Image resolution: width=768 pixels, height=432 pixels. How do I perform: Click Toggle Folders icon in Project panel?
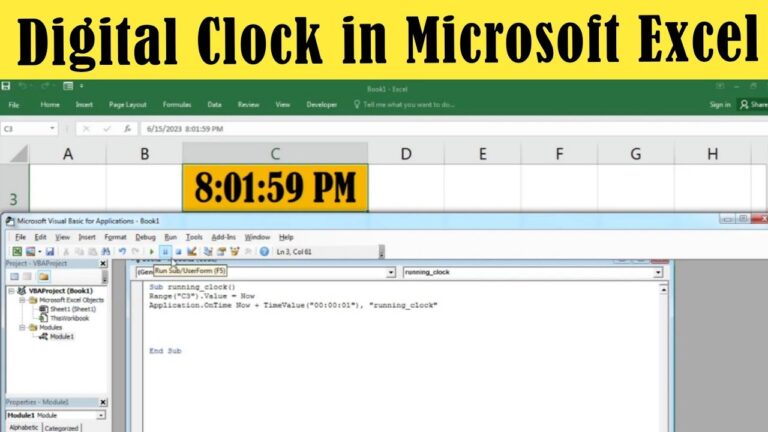coord(44,276)
